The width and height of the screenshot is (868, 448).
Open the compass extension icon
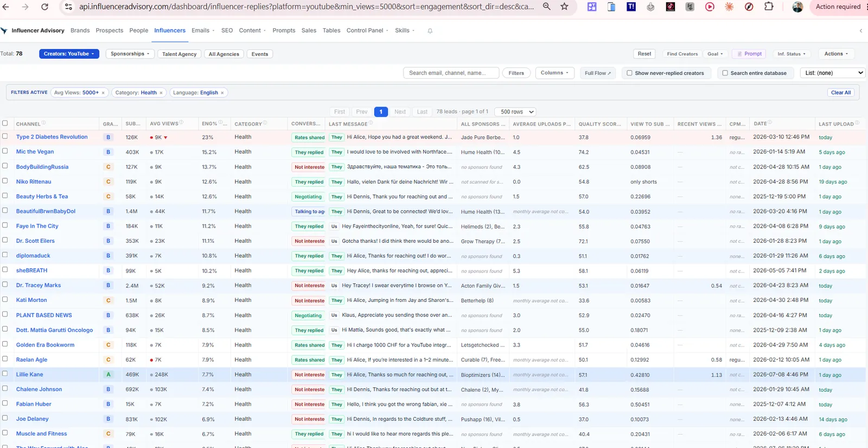coord(749,7)
